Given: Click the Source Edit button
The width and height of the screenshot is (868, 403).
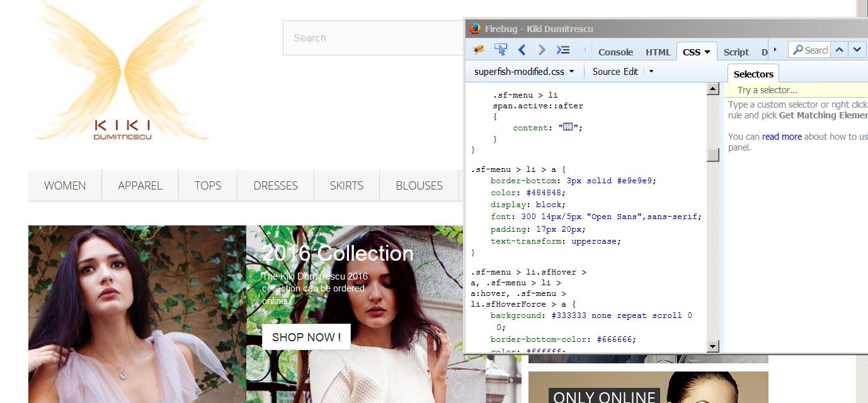Looking at the screenshot, I should pyautogui.click(x=615, y=72).
